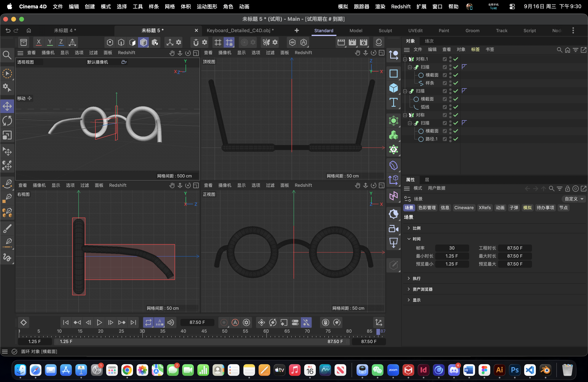Select the Rotate tool in left toolbar
This screenshot has height=382, width=588.
coord(7,121)
